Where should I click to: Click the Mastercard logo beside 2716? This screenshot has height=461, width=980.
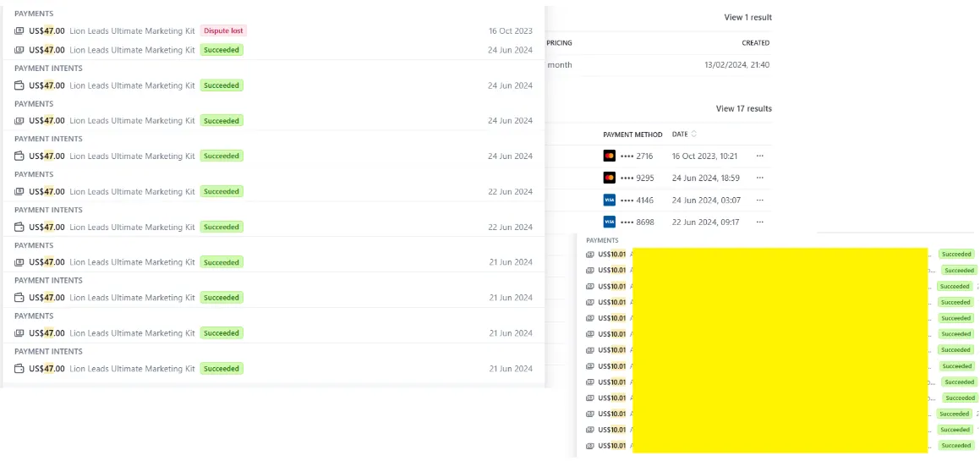click(610, 156)
